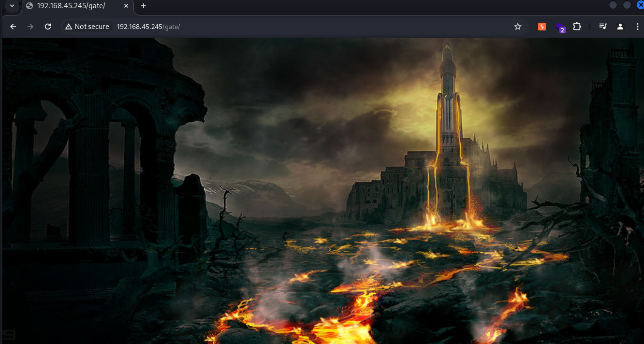
Task: Open the tab search dropdown arrow
Action: tap(12, 6)
